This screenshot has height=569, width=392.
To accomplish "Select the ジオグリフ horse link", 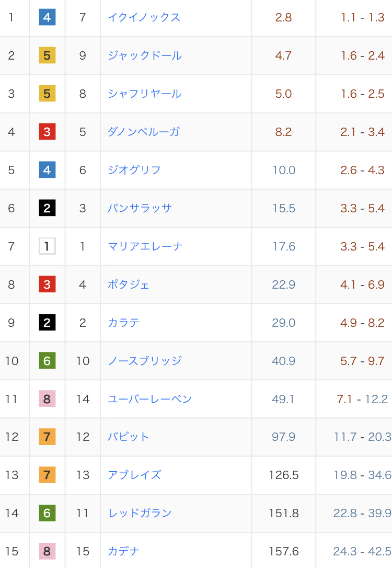I will pyautogui.click(x=134, y=170).
